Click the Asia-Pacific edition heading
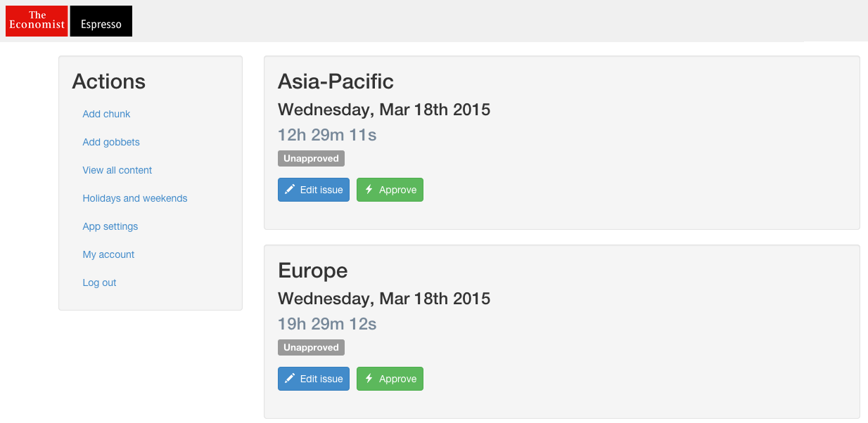Image resolution: width=868 pixels, height=423 pixels. point(336,82)
